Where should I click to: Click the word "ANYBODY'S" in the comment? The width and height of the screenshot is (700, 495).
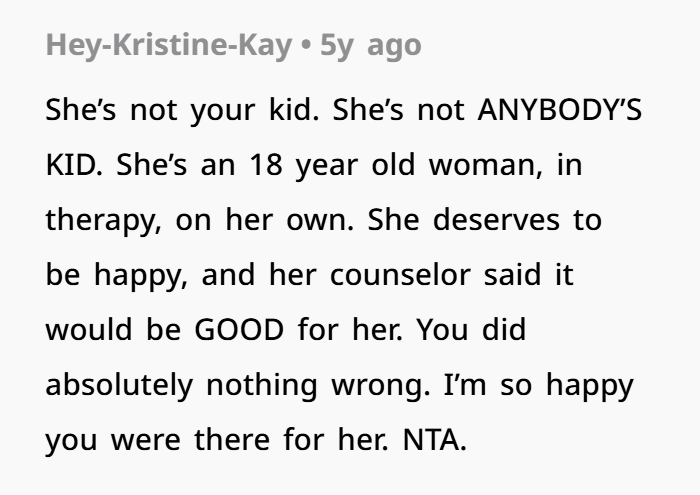coord(562,110)
